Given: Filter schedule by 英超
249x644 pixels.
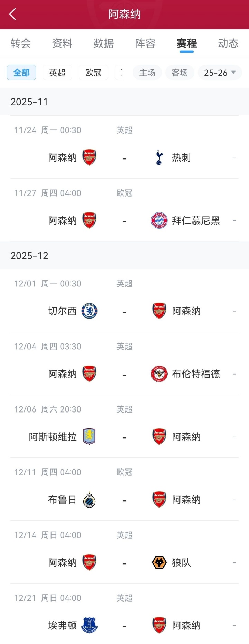Looking at the screenshot, I should coord(57,73).
